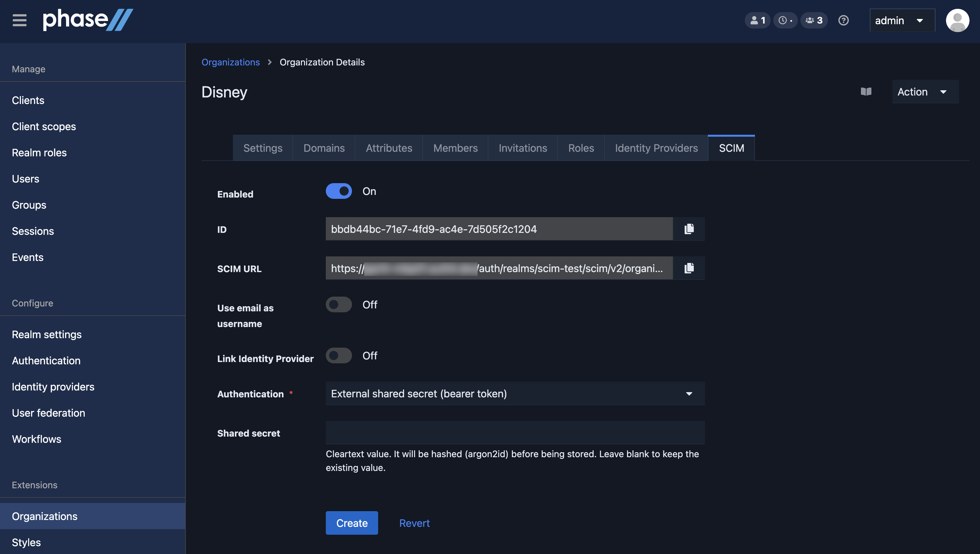
Task: Open Sessions in the sidebar
Action: [x=93, y=231]
